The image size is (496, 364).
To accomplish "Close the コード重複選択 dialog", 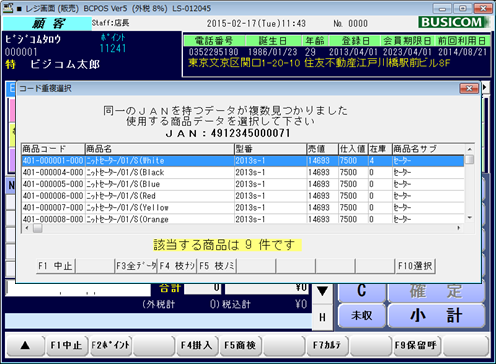I will pos(469,88).
